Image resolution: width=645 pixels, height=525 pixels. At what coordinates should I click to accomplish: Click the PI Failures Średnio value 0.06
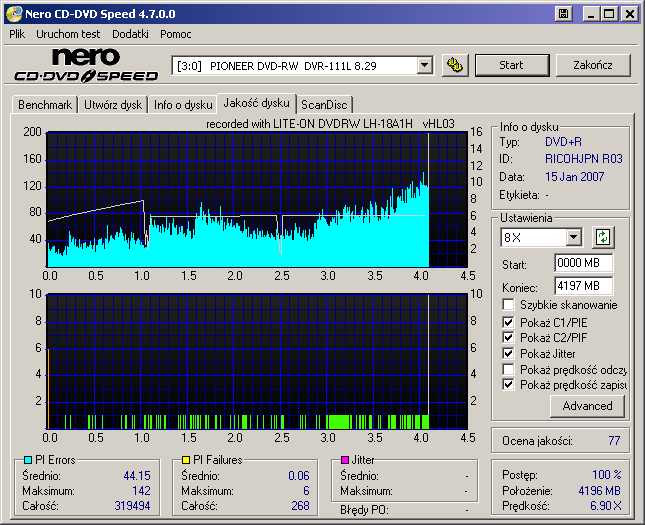click(x=299, y=476)
